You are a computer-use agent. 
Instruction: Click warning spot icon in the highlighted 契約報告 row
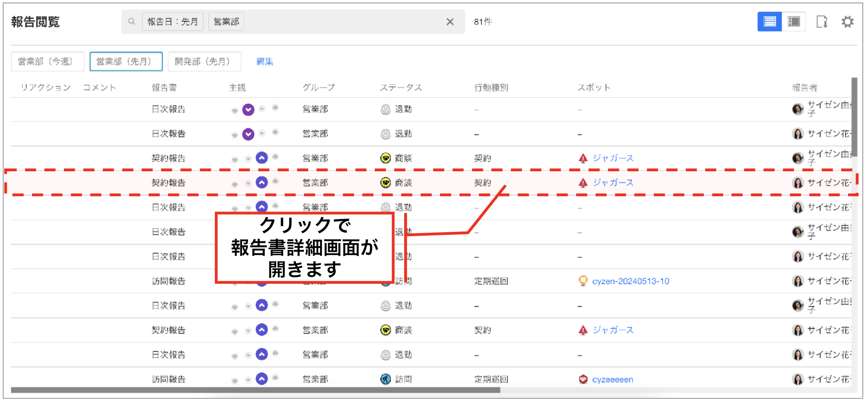583,183
